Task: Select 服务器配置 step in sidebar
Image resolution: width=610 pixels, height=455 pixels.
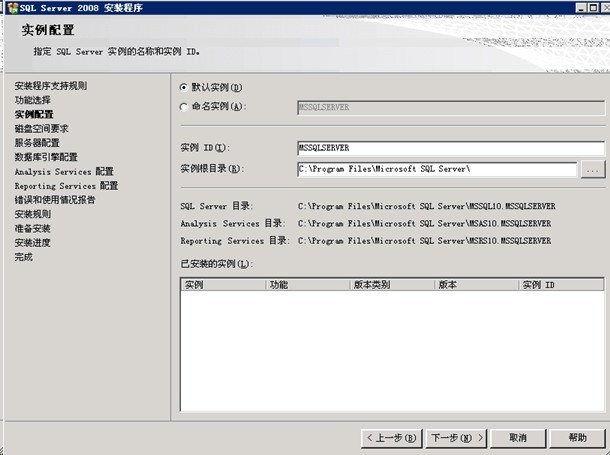Action: 37,143
